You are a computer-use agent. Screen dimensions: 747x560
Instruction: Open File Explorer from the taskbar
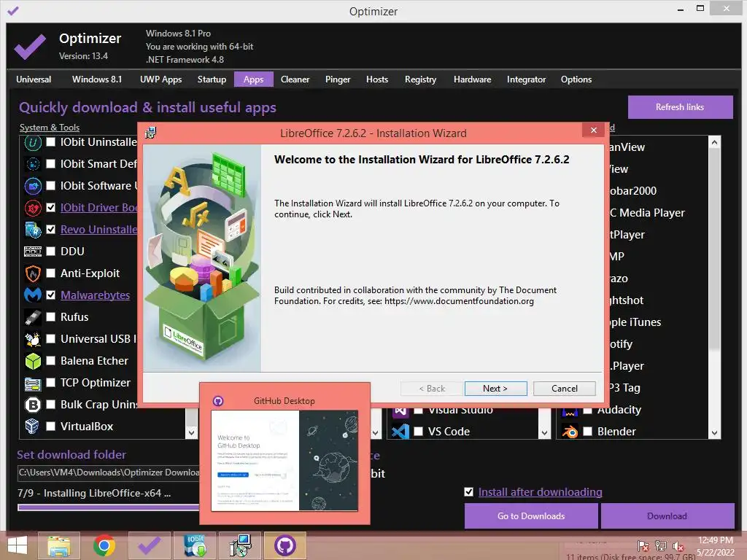pos(59,545)
